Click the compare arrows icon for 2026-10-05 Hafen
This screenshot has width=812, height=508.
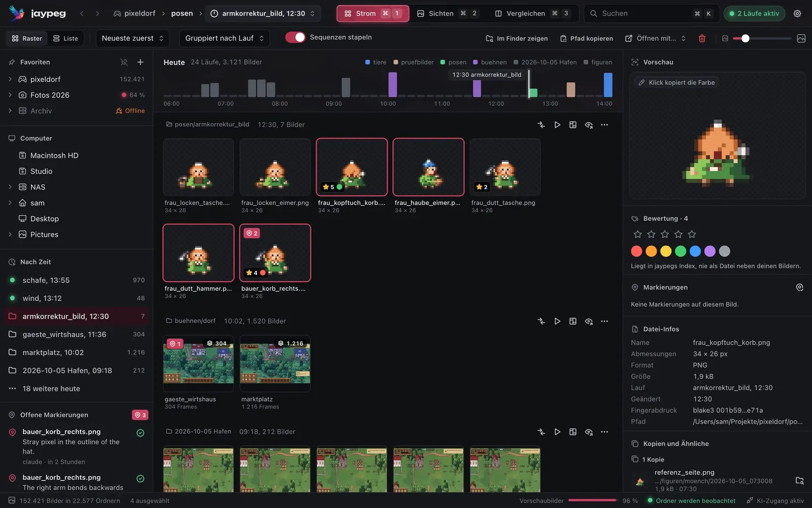pyautogui.click(x=542, y=432)
